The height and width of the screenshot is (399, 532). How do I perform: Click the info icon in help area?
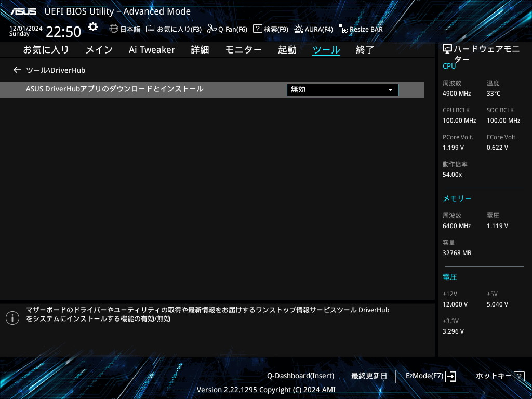coord(12,318)
